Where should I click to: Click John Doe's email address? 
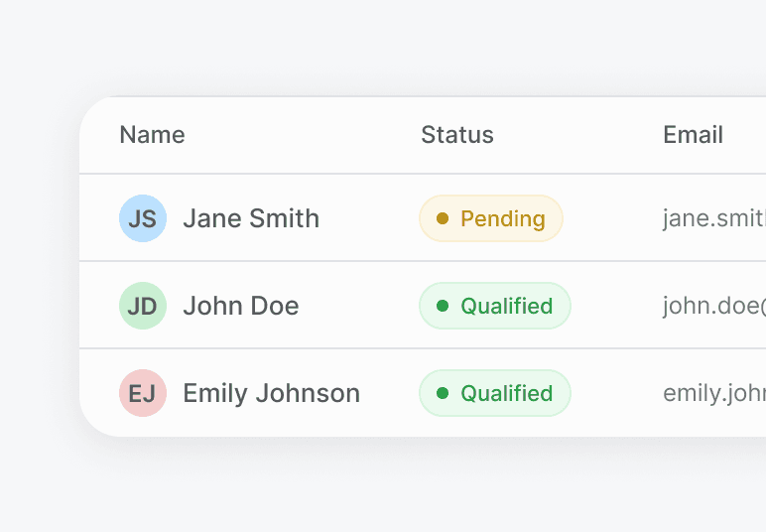click(x=714, y=306)
